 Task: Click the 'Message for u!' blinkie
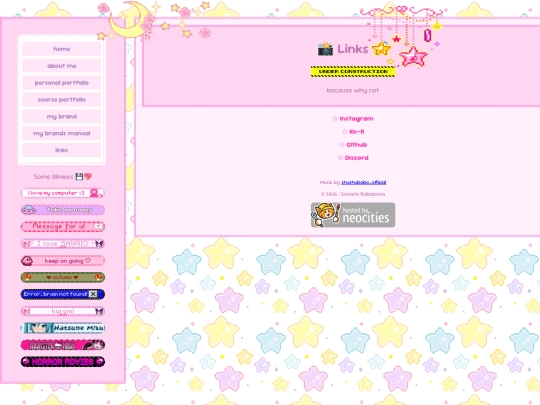point(63,227)
